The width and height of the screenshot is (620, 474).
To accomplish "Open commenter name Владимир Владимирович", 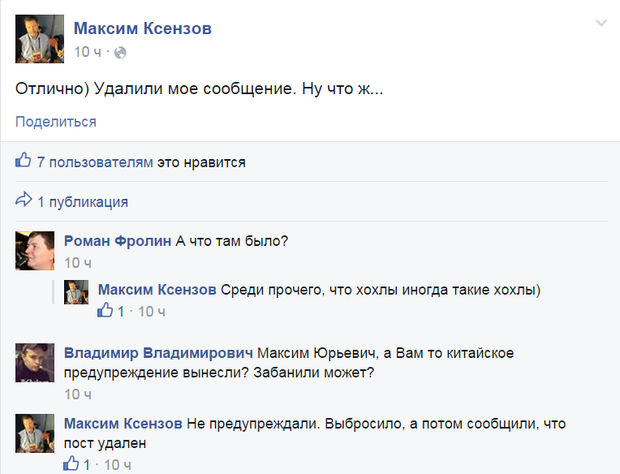I will [x=158, y=354].
